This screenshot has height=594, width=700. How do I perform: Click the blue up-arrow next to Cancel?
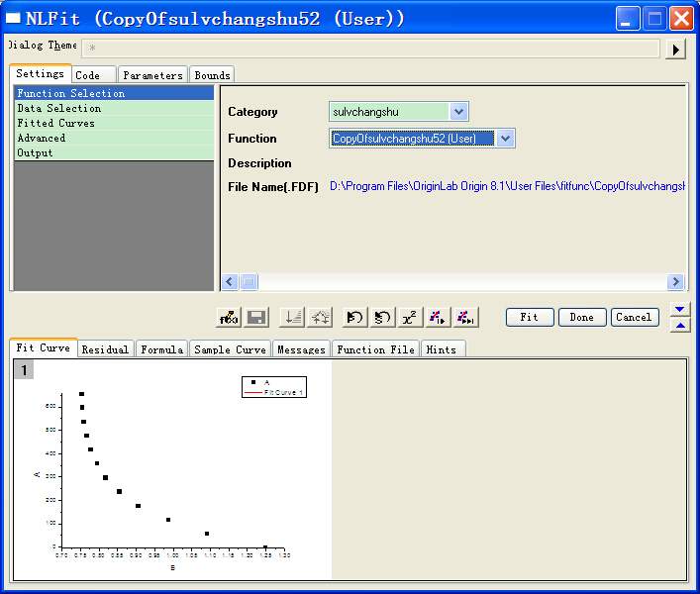point(680,326)
